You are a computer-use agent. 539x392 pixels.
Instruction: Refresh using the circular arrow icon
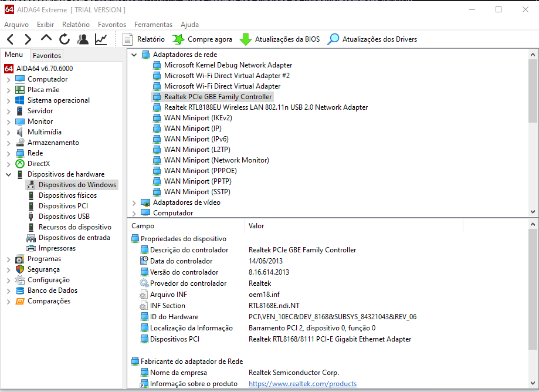click(x=65, y=39)
